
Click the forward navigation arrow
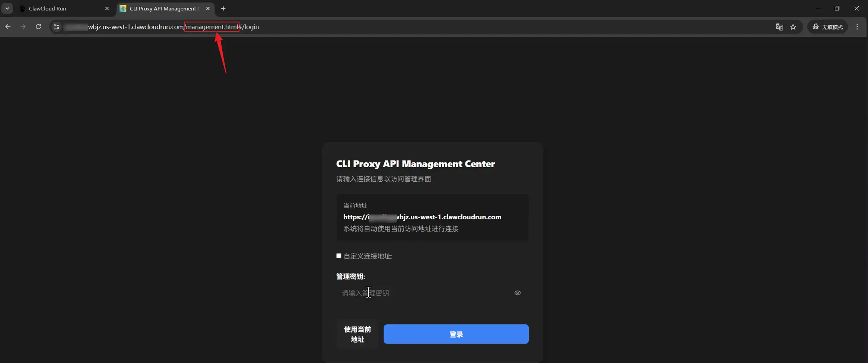(23, 26)
